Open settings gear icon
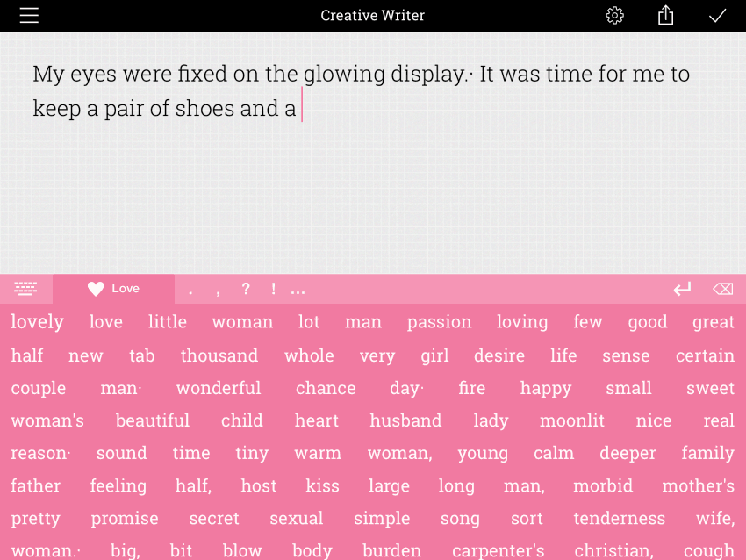 [615, 16]
